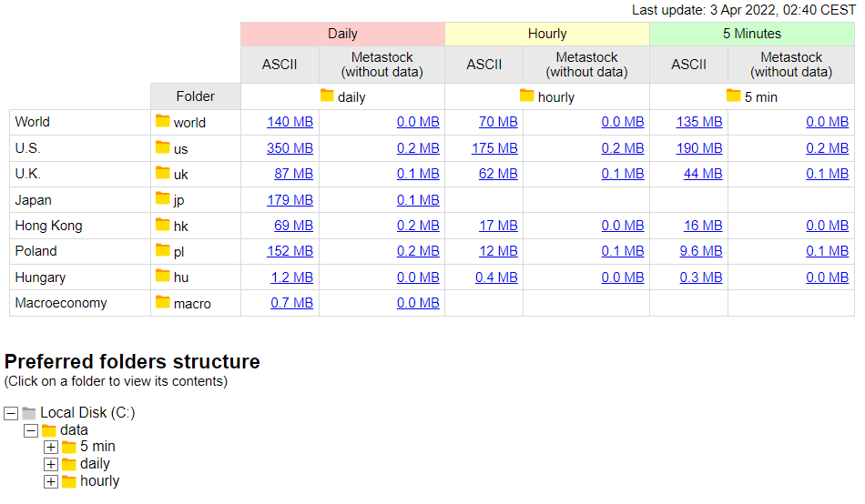Screen dimensions: 865x504
Task: Click the Local Disk (C:) drive icon
Action: [x=29, y=413]
